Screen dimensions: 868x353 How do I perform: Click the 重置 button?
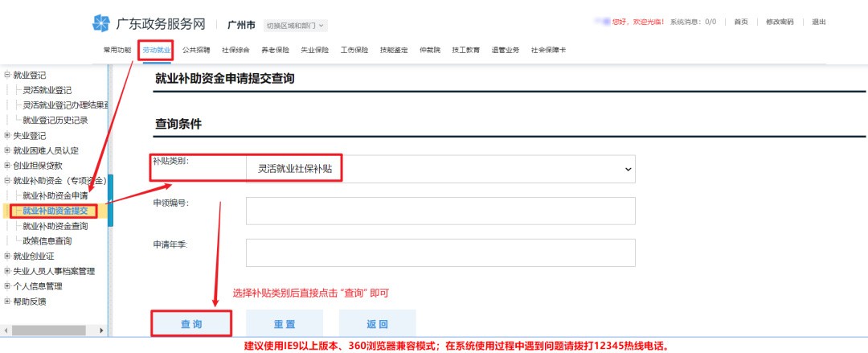285,324
